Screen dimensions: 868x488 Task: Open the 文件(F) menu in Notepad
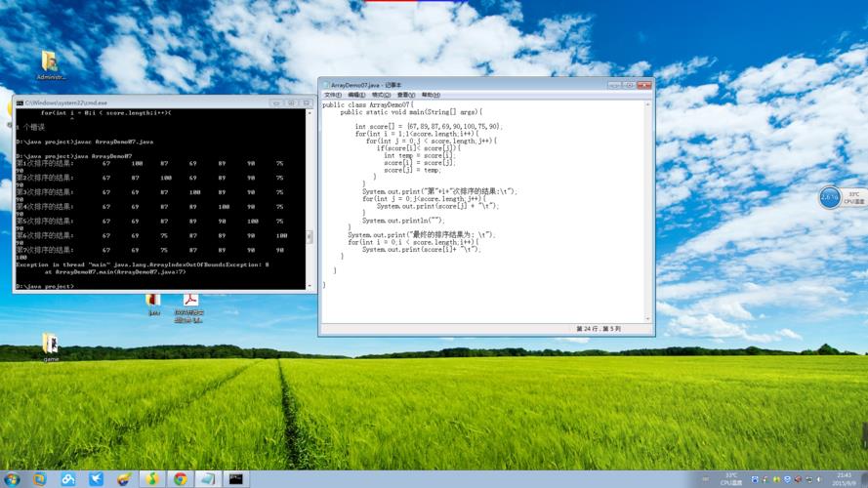[x=332, y=96]
